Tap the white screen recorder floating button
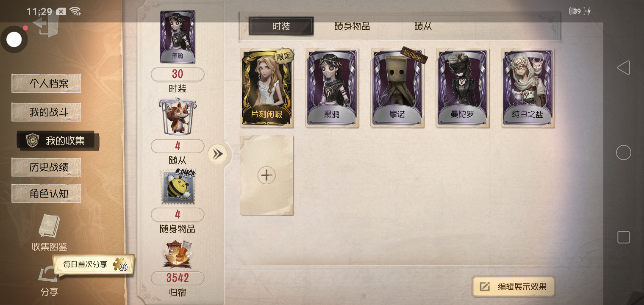The width and height of the screenshot is (644, 305). coord(14,40)
